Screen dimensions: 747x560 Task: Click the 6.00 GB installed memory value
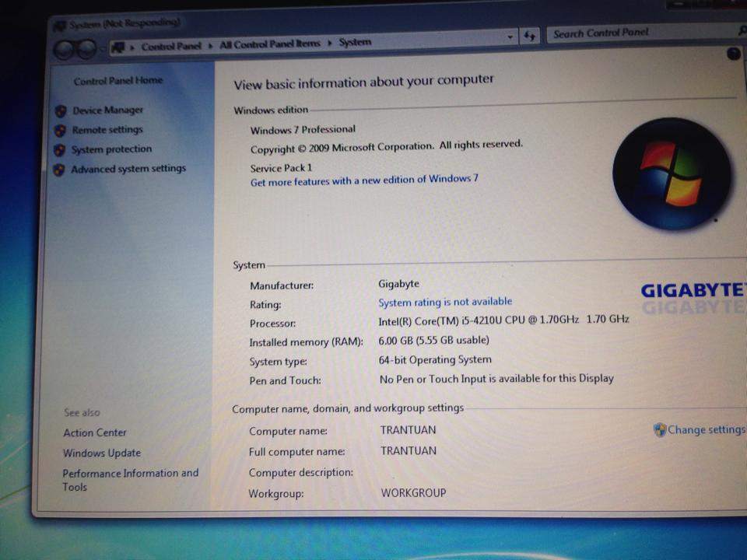point(433,340)
